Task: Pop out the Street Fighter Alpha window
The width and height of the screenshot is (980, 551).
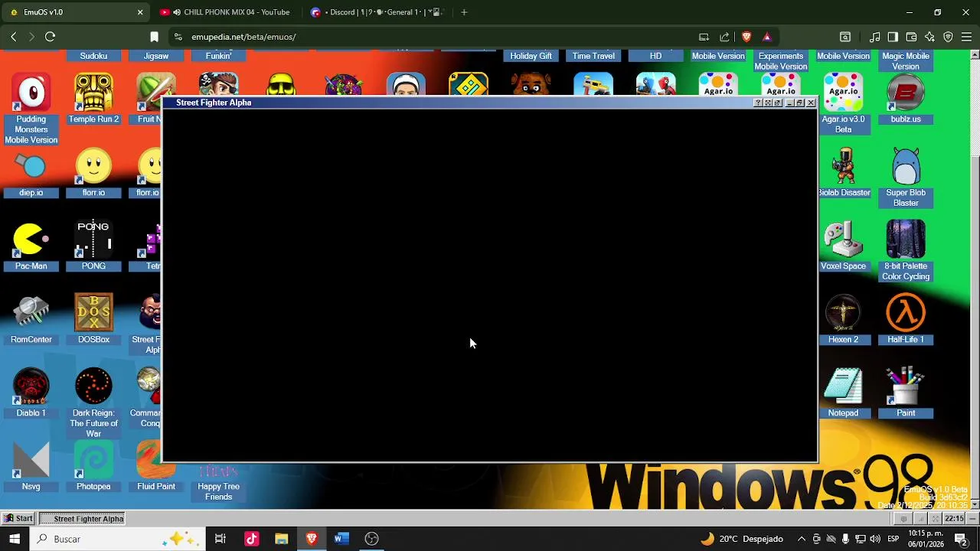Action: click(x=778, y=103)
